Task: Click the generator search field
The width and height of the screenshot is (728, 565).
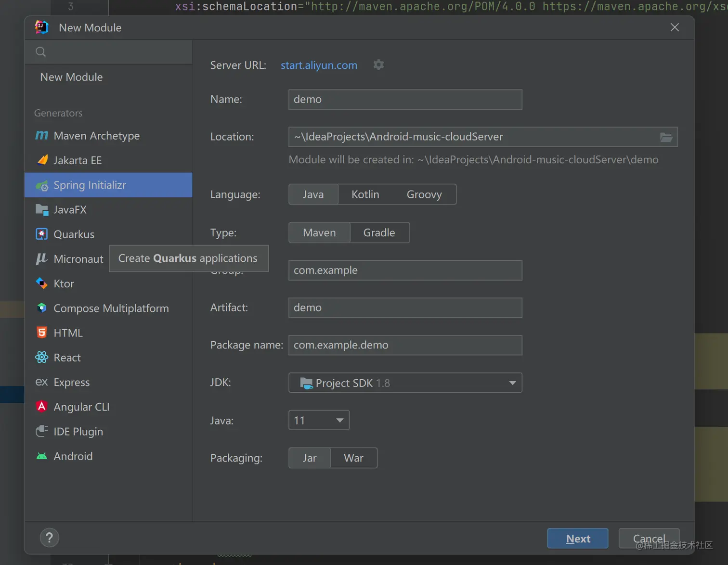Action: 108,52
